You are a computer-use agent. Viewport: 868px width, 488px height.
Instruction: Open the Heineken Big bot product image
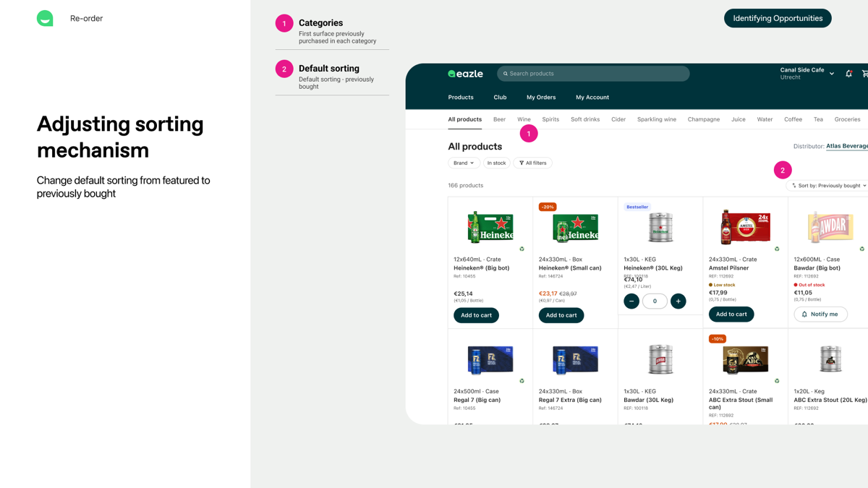490,227
